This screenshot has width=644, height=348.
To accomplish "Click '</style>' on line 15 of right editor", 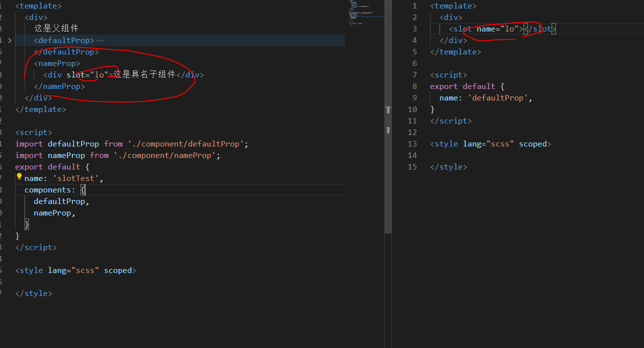I will coord(448,167).
